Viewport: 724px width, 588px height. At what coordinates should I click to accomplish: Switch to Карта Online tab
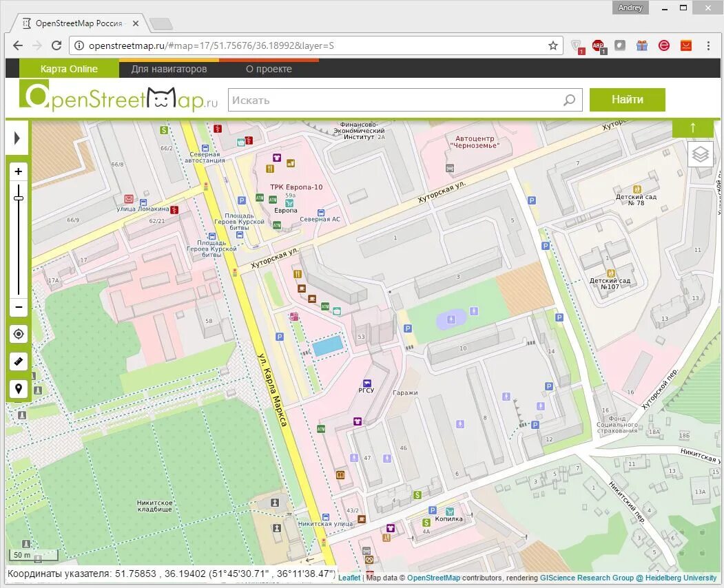coord(70,69)
